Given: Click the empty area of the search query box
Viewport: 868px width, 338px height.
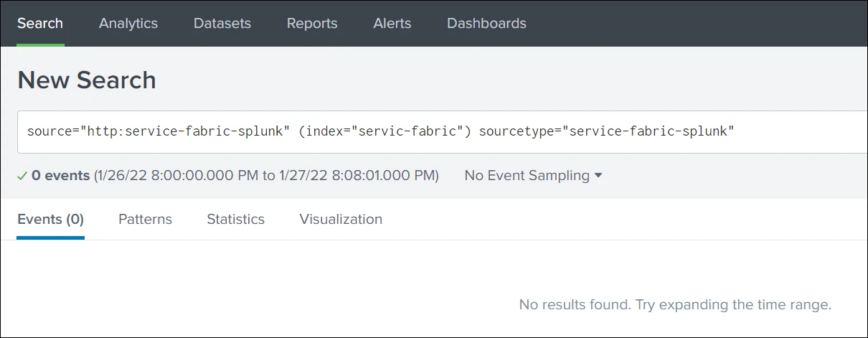Looking at the screenshot, I should point(800,132).
